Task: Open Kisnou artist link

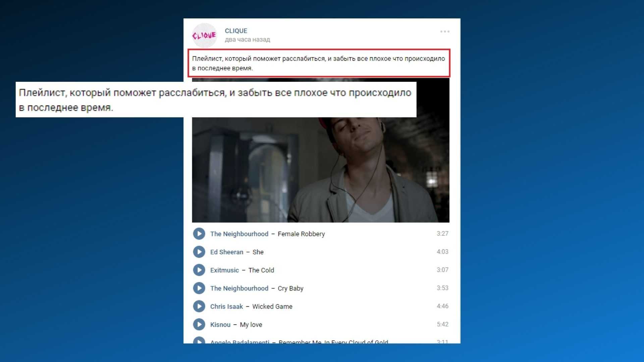Action: (x=220, y=324)
